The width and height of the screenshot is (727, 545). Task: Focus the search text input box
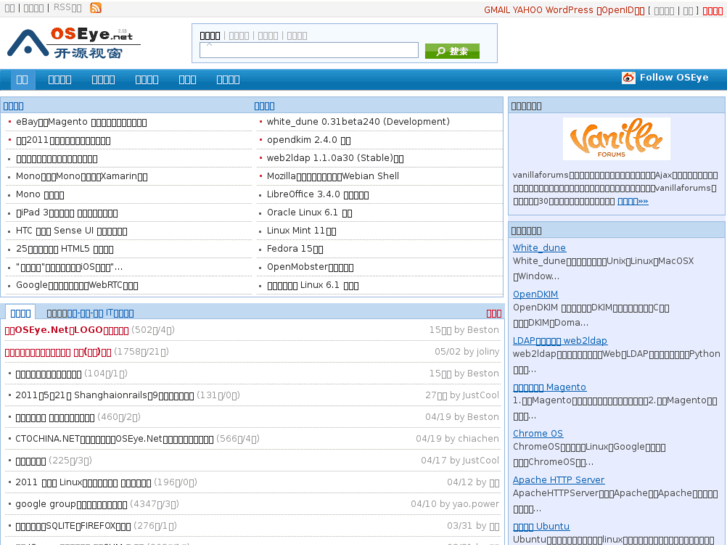pos(309,50)
